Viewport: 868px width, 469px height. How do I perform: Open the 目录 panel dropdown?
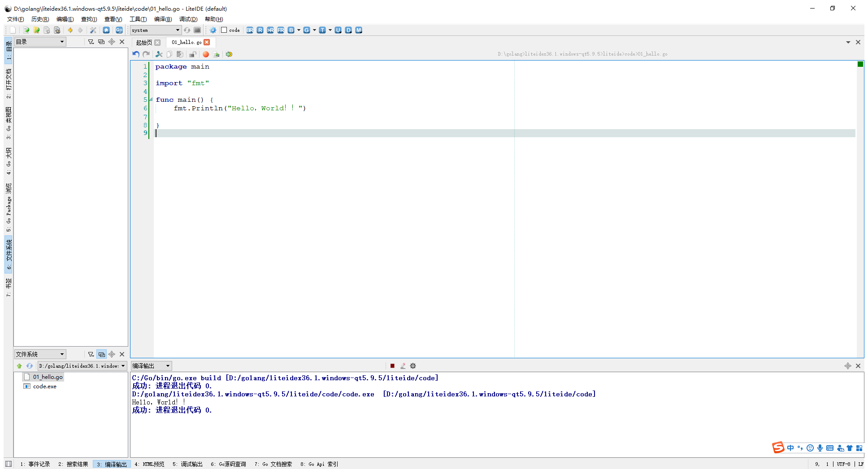(x=40, y=42)
